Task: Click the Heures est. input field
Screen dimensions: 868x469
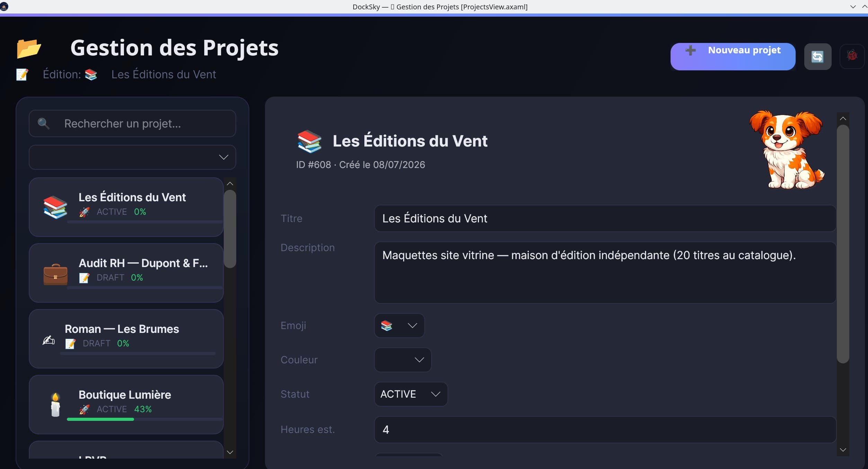Action: [605, 430]
